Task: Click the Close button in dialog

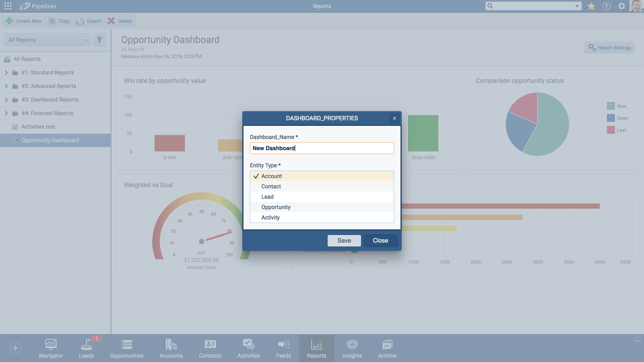Action: tap(380, 241)
